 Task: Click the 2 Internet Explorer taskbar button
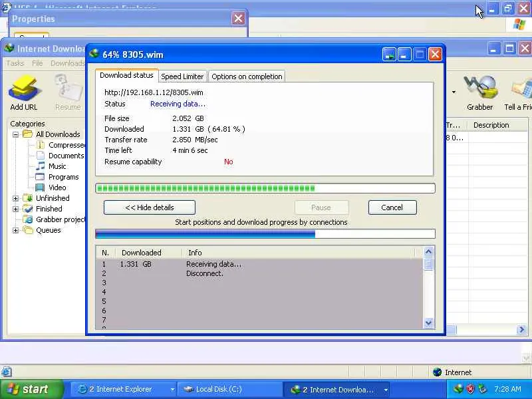click(x=123, y=389)
